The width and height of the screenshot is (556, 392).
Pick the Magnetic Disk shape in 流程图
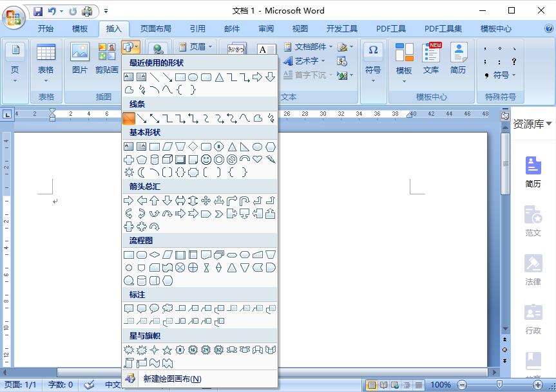click(x=142, y=281)
